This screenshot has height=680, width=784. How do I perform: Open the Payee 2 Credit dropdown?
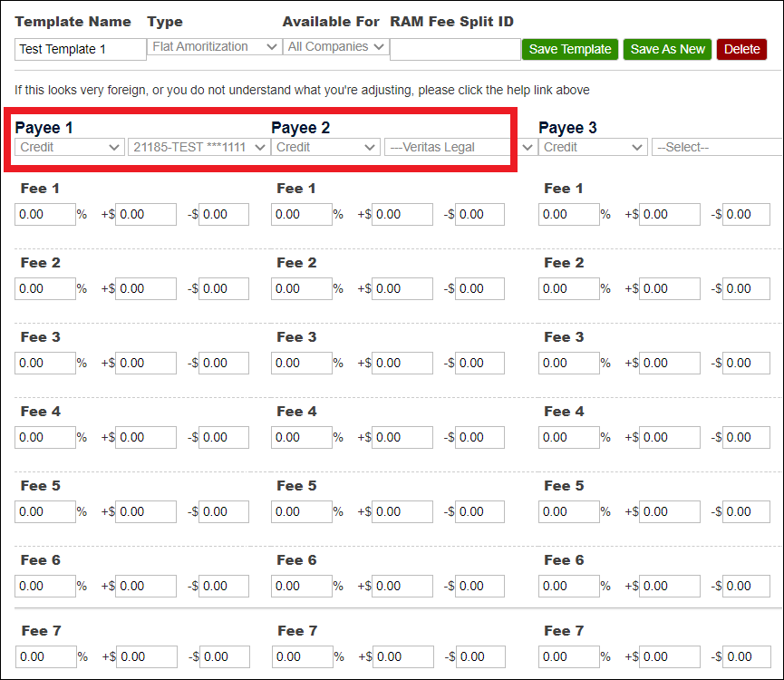[324, 147]
